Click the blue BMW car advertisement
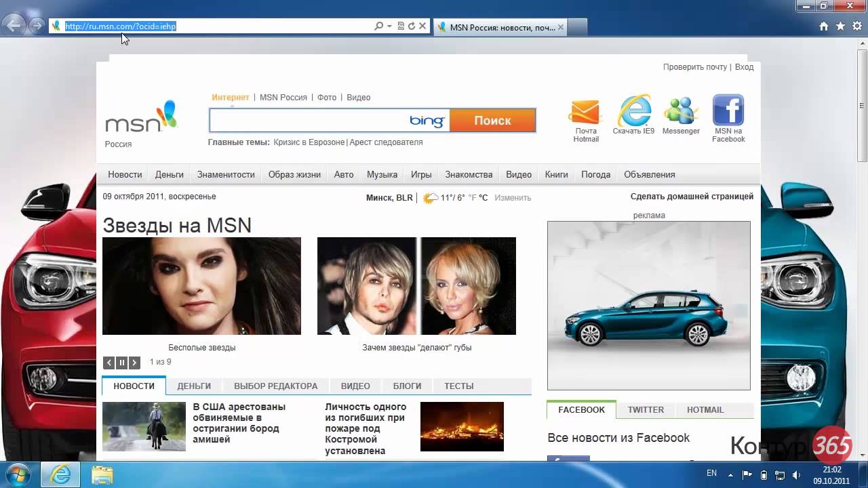The height and width of the screenshot is (488, 868). tap(649, 306)
